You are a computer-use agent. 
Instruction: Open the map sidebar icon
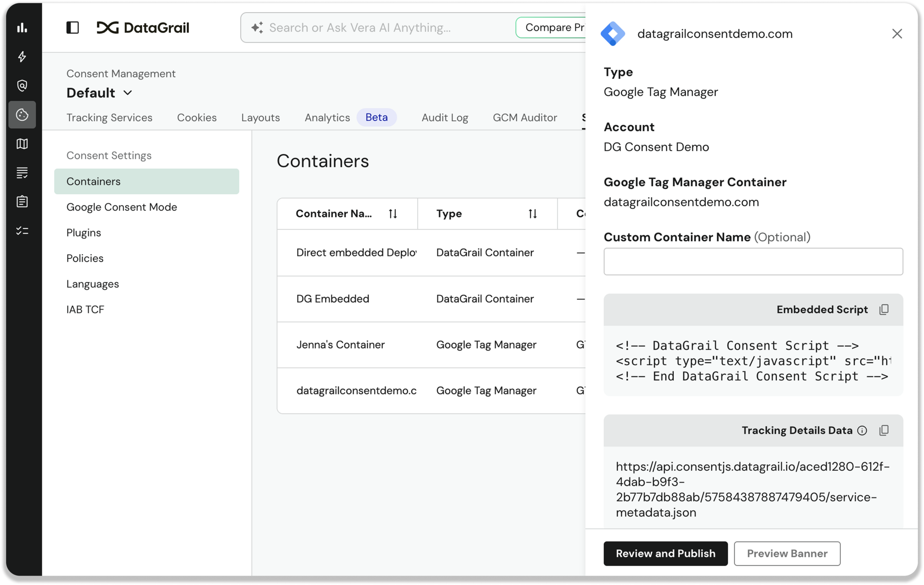point(22,144)
